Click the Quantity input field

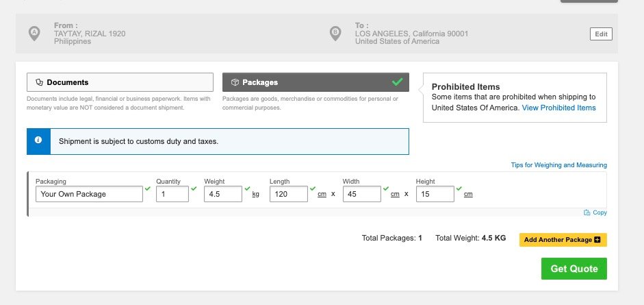(x=172, y=194)
